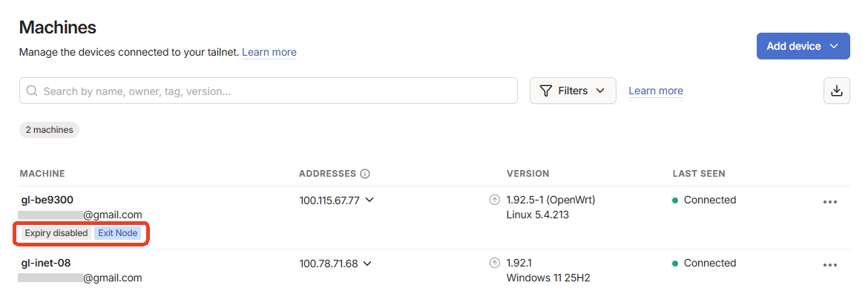
Task: Click the search magnifier icon
Action: 32,91
